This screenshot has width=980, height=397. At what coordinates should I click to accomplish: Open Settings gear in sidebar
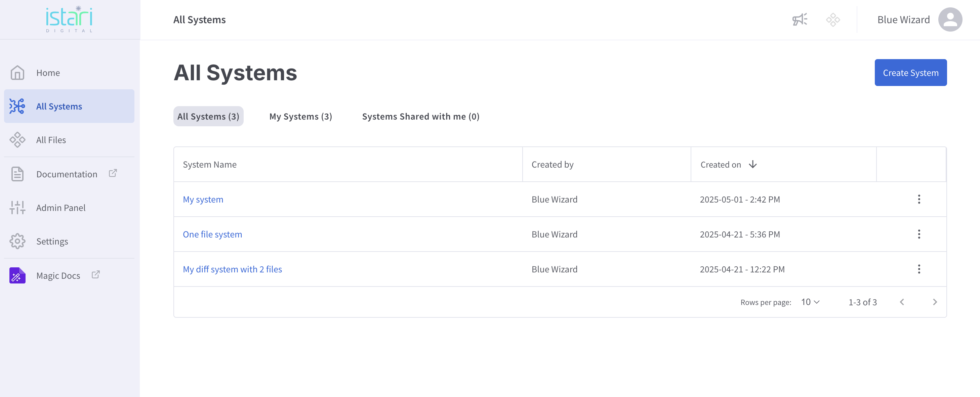pyautogui.click(x=17, y=241)
